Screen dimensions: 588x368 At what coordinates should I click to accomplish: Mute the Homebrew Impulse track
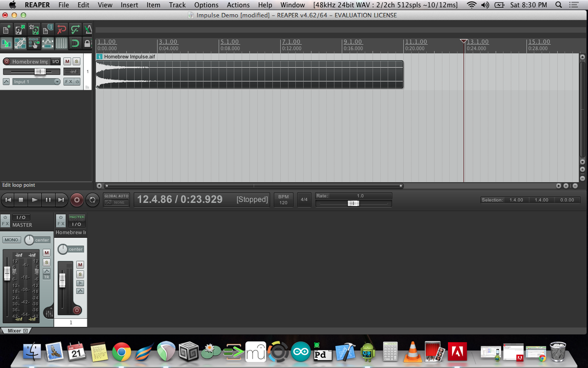(67, 61)
